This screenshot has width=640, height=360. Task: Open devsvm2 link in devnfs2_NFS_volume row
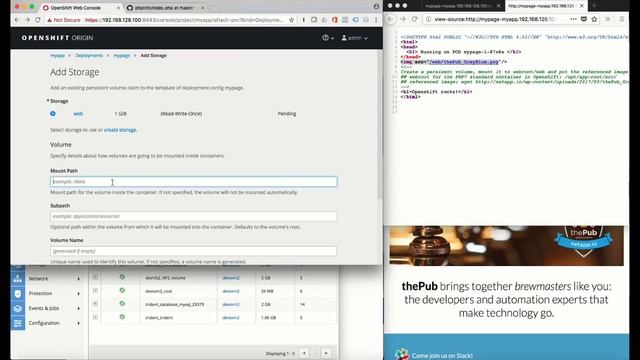pos(231,278)
